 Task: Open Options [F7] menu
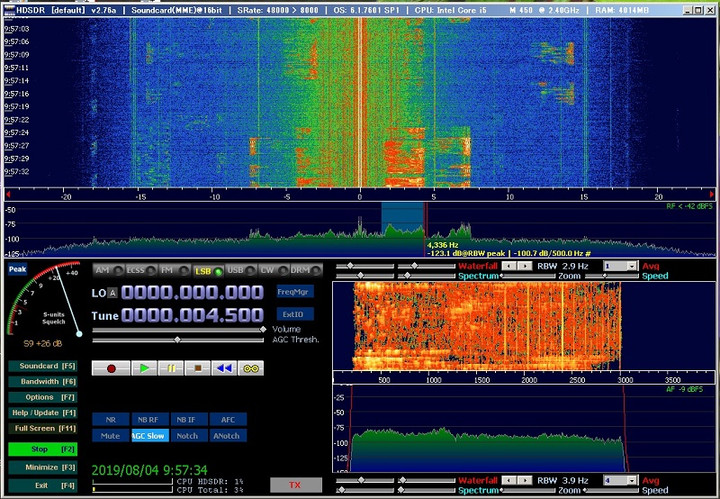43,398
